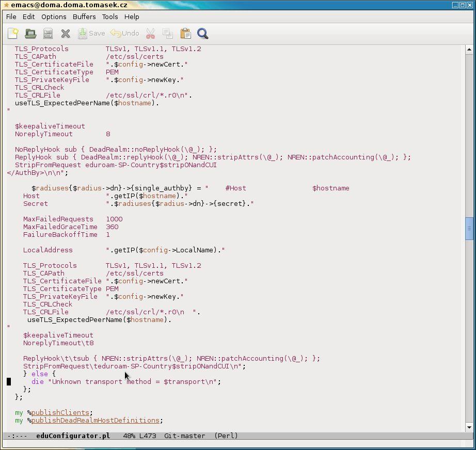
Task: Click the #Host comment text
Action: point(236,188)
